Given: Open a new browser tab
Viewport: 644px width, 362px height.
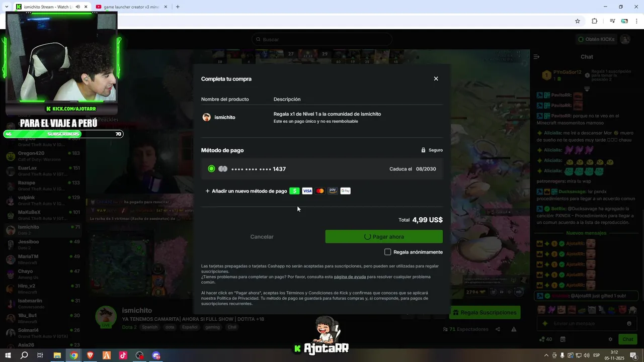Looking at the screenshot, I should click(x=178, y=7).
